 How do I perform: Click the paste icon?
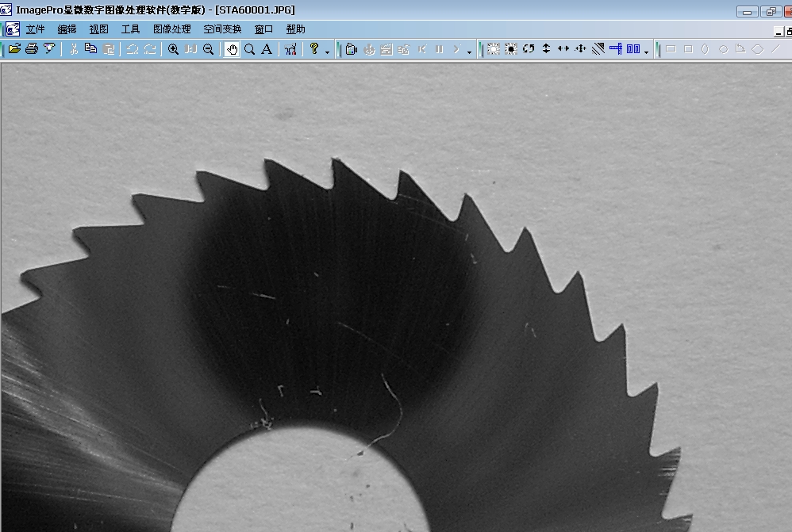[109, 49]
